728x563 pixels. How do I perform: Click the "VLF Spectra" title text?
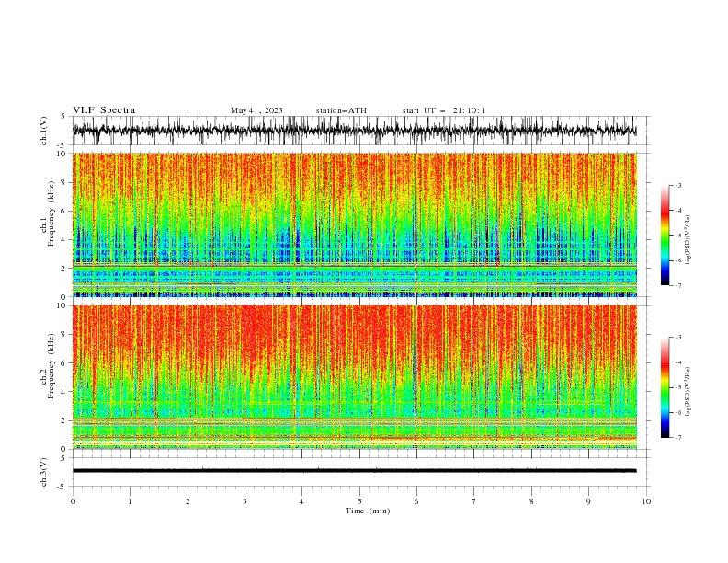(x=104, y=110)
